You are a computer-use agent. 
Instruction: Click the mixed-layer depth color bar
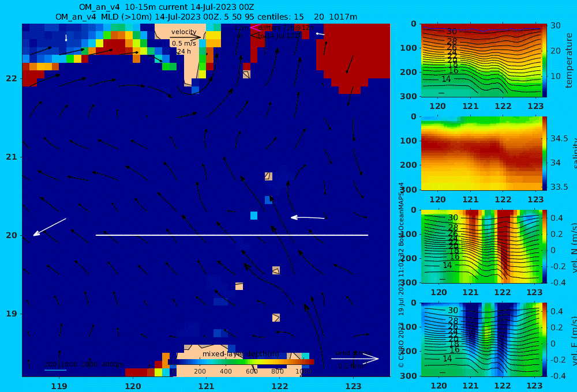click(241, 362)
